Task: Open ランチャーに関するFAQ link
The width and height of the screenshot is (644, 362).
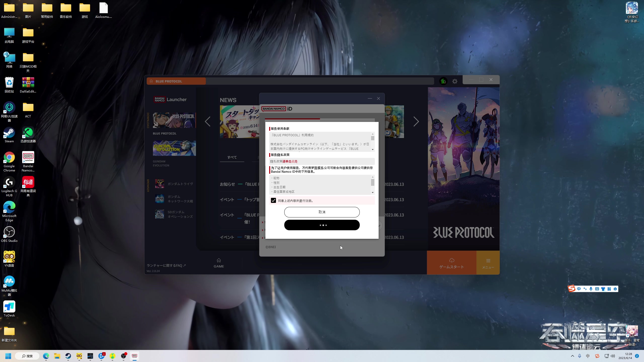Action: pyautogui.click(x=166, y=265)
